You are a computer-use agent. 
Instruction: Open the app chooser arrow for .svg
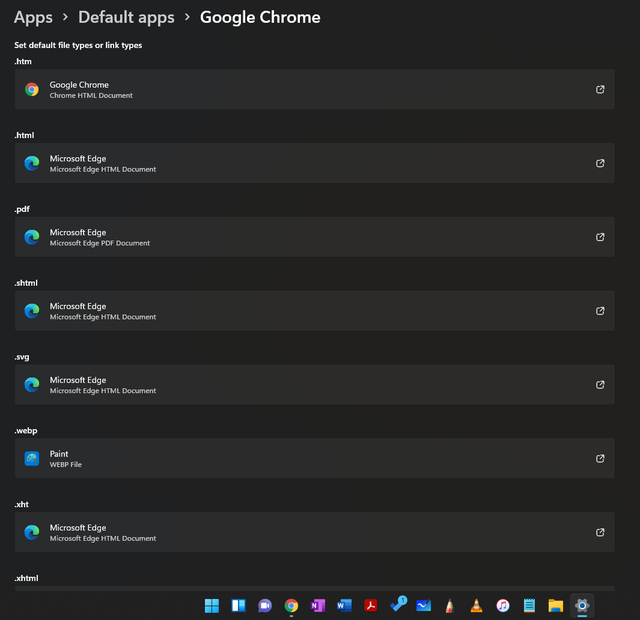[x=600, y=384]
